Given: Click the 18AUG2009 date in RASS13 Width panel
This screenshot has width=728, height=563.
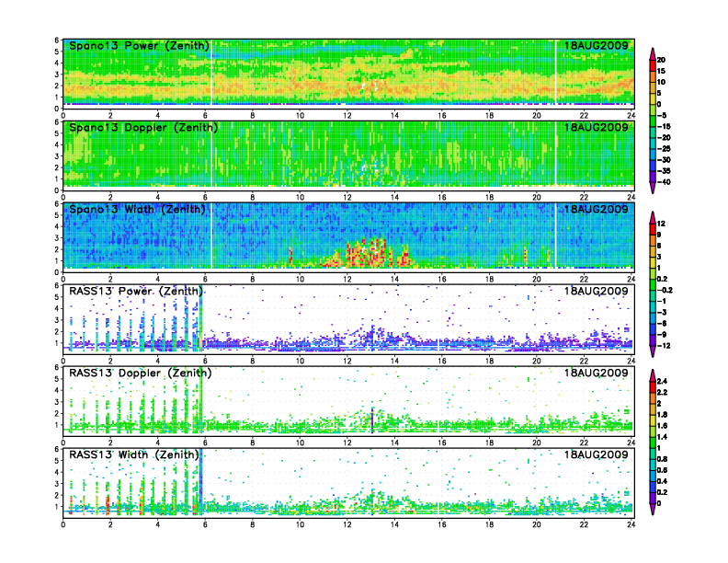Looking at the screenshot, I should pos(597,454).
